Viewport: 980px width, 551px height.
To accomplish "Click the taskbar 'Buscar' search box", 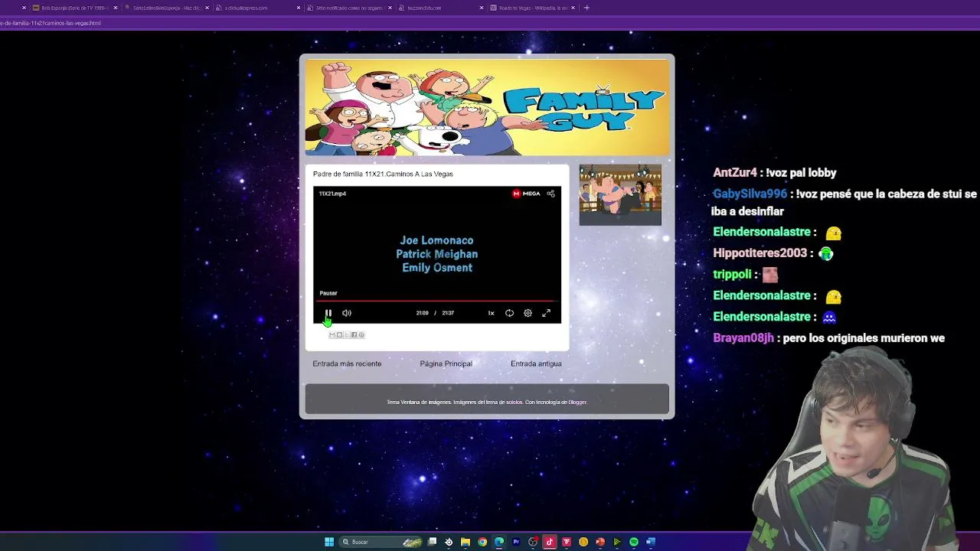I will click(x=381, y=542).
